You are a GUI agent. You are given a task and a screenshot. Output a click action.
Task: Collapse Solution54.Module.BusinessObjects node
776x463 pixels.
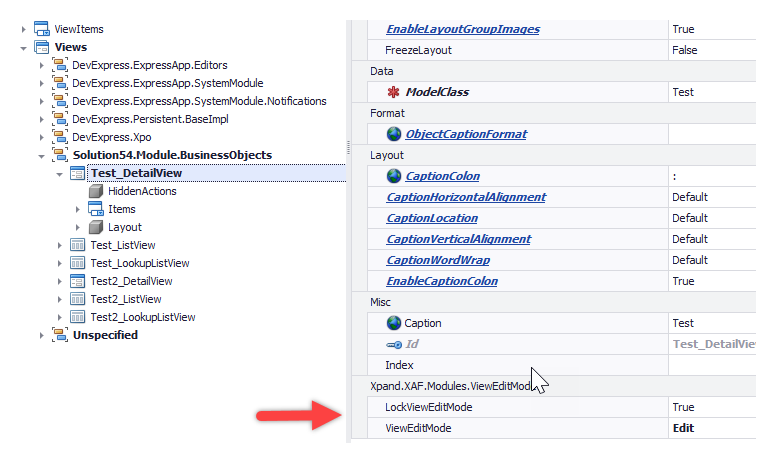click(42, 156)
